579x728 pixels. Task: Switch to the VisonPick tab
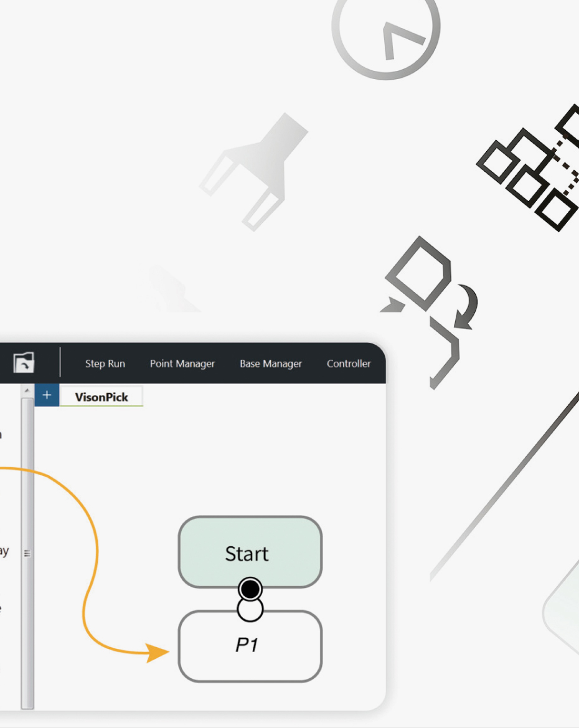tap(101, 396)
